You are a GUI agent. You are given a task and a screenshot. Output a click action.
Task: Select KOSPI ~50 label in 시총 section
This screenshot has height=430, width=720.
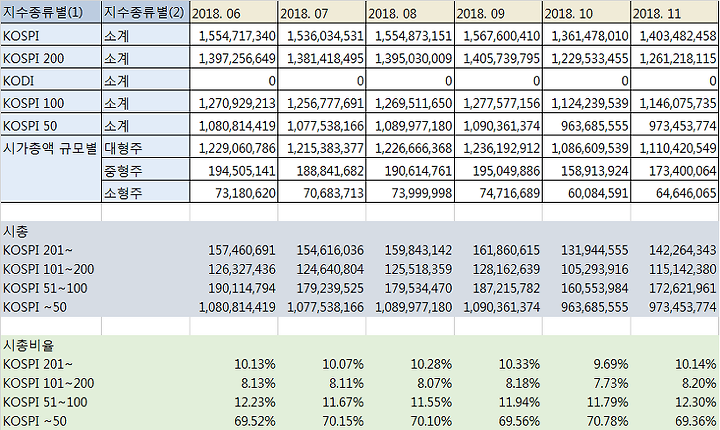click(34, 307)
